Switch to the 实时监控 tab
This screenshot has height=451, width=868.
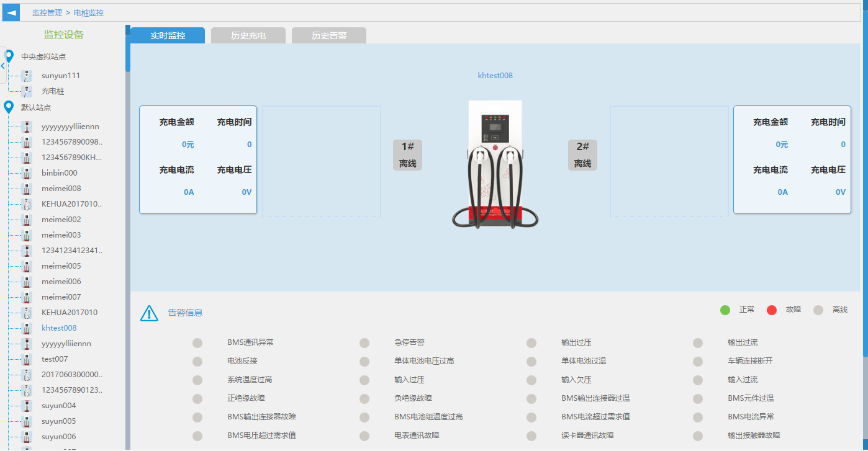168,35
